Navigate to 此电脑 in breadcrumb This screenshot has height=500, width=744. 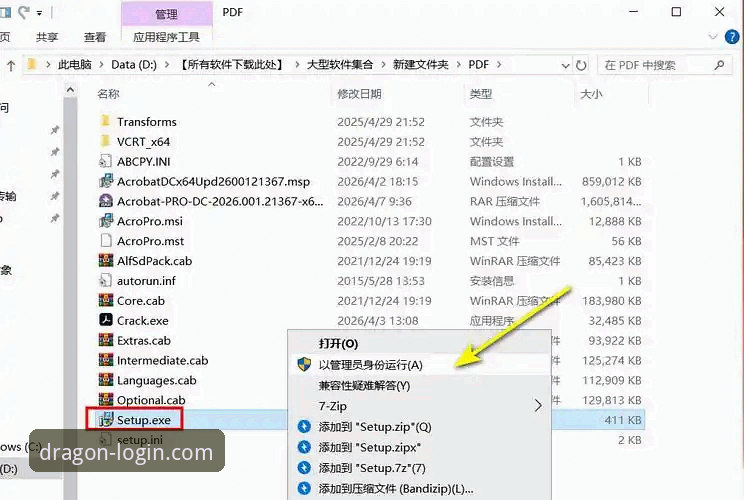point(75,65)
